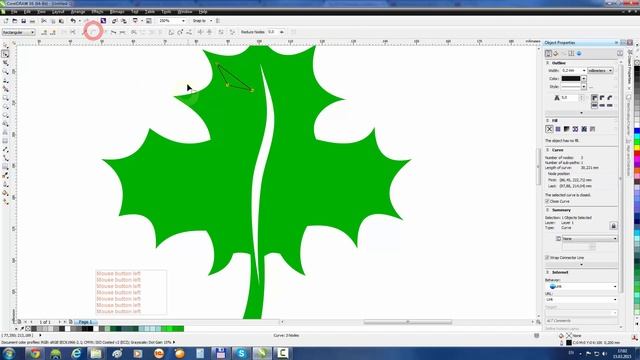
Task: Open the outline Style dropdown
Action: [x=584, y=87]
